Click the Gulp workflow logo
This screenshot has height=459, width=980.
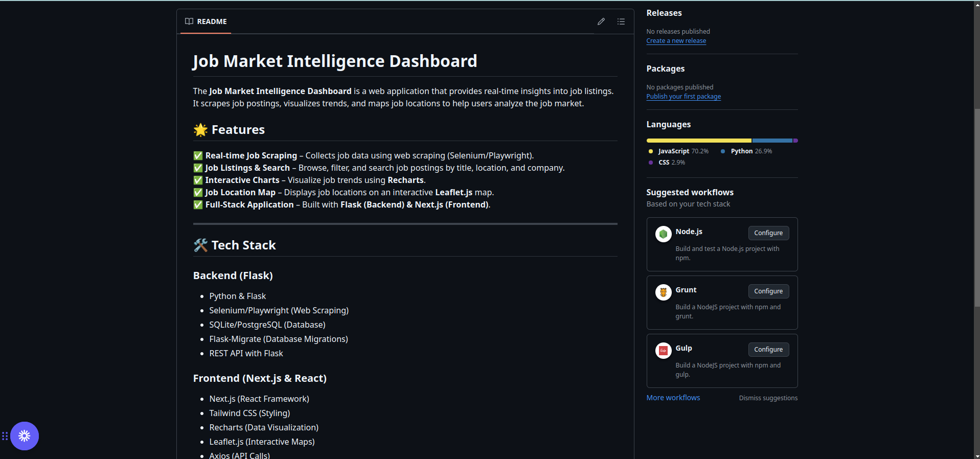664,351
